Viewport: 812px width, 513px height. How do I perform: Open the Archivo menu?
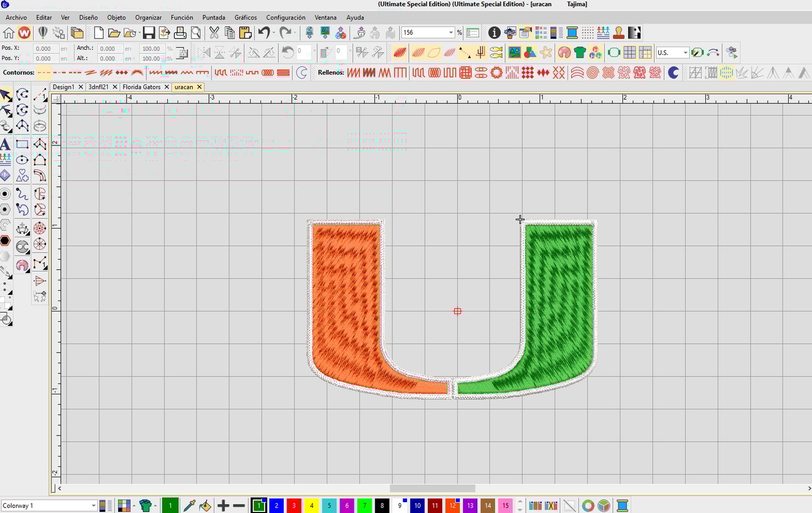pos(16,17)
